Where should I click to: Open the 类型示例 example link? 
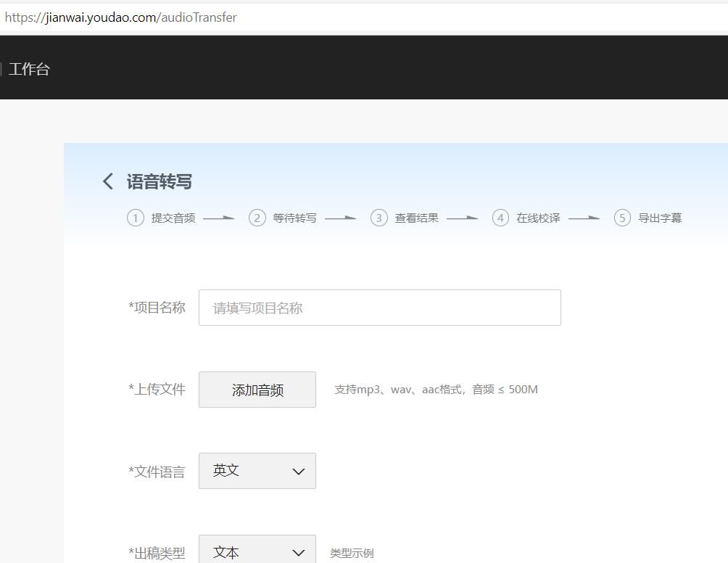click(351, 552)
